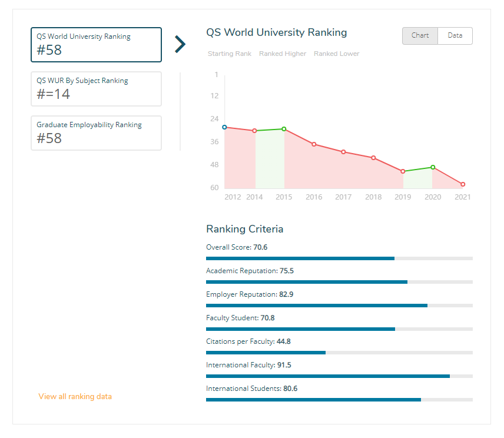This screenshot has height=438, width=504.
Task: Click the 2012 x-axis year label
Action: coord(233,197)
